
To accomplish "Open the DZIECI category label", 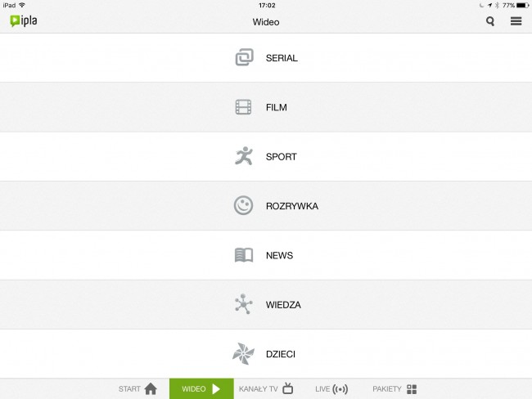I will 280,354.
